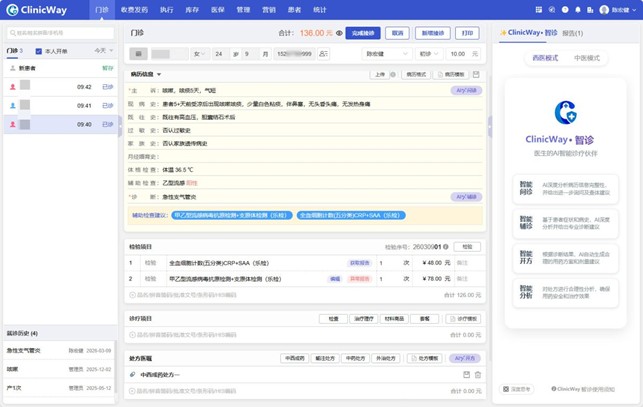The height and width of the screenshot is (407, 643).
Task: Uncheck the 本人开单 checkbox
Action: click(x=39, y=51)
